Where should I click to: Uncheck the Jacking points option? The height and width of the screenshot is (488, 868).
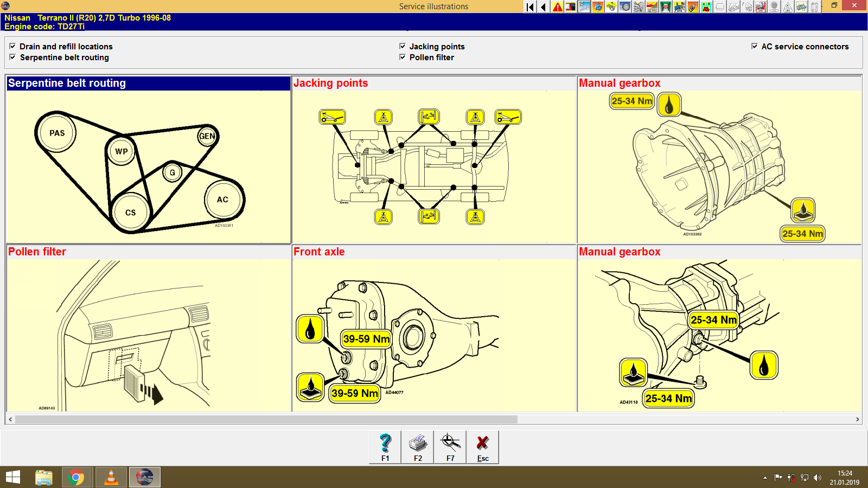click(x=403, y=47)
